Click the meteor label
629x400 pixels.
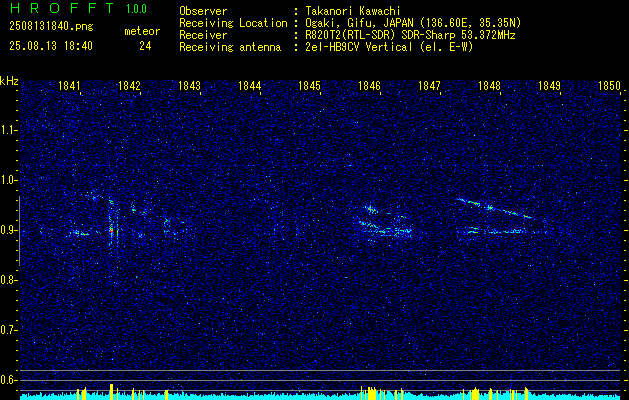pos(142,31)
